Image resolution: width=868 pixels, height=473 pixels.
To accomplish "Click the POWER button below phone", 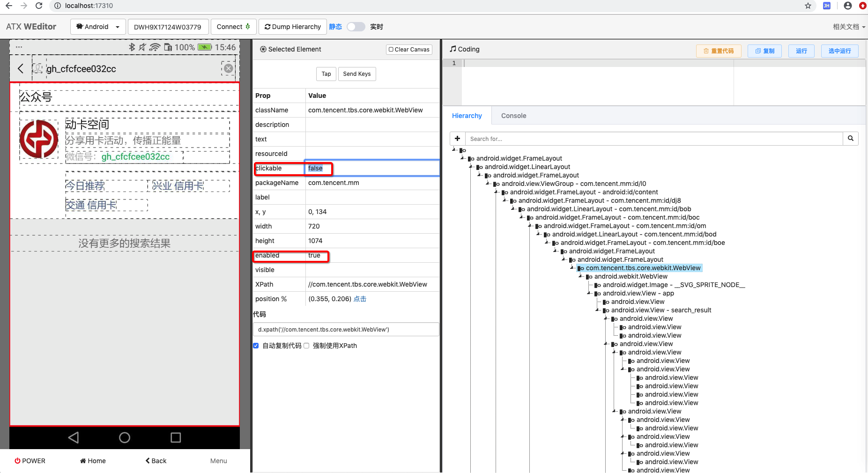I will [30, 461].
